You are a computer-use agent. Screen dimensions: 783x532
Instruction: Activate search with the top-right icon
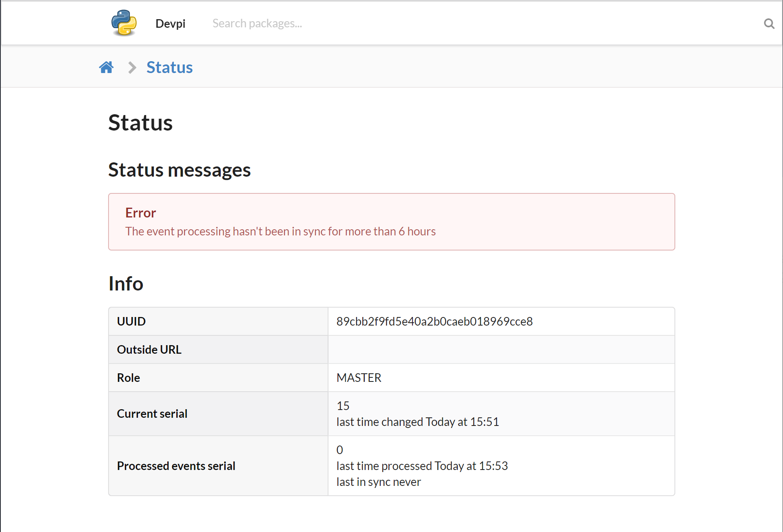click(769, 24)
